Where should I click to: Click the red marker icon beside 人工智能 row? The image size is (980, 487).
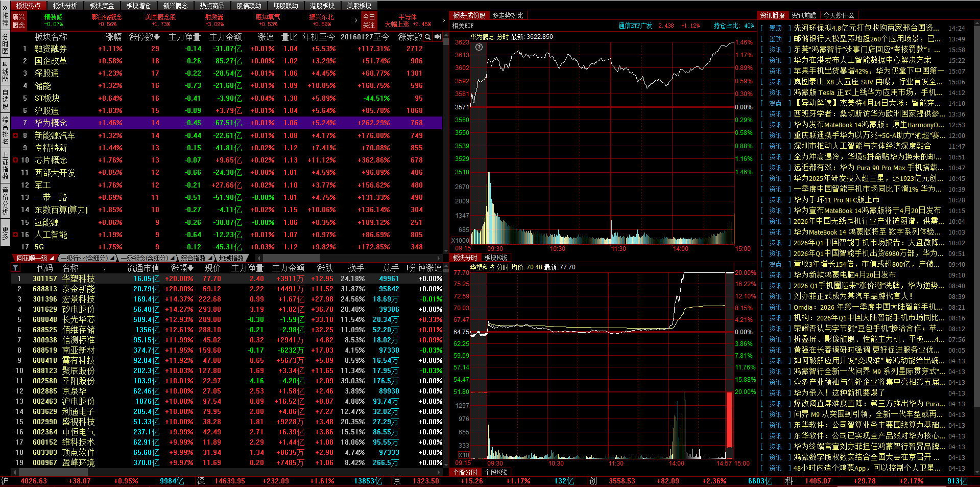pos(15,235)
